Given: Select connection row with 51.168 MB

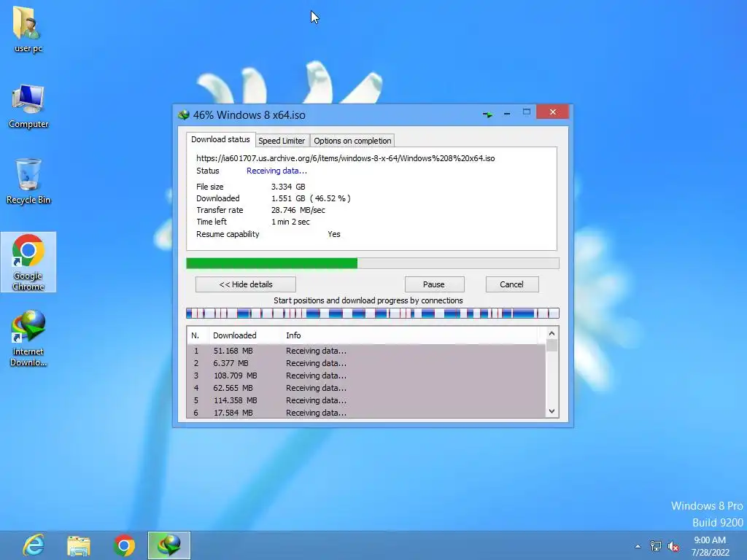Looking at the screenshot, I should pyautogui.click(x=366, y=351).
